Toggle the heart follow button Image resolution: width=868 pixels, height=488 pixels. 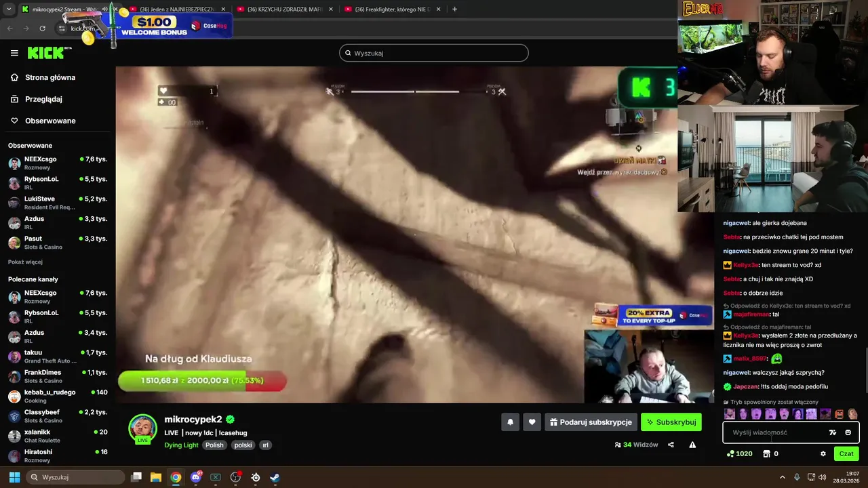coord(532,422)
